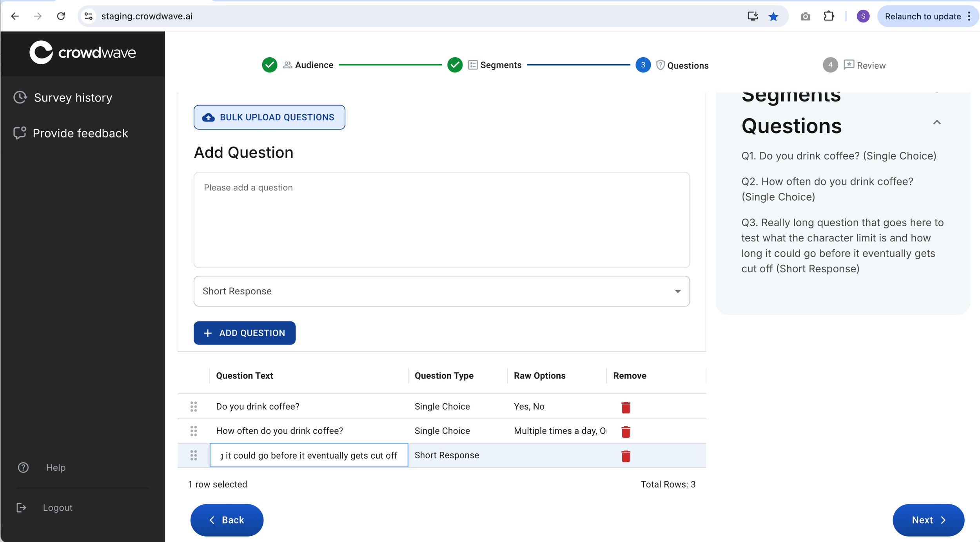The image size is (980, 542).
Task: Click the Next button
Action: coord(928,520)
